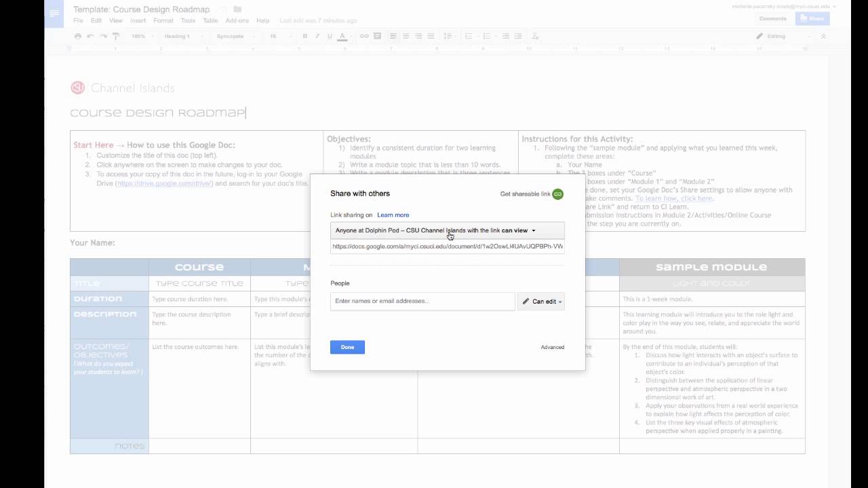Click the Sample Module table header
The width and height of the screenshot is (868, 488).
(x=711, y=267)
